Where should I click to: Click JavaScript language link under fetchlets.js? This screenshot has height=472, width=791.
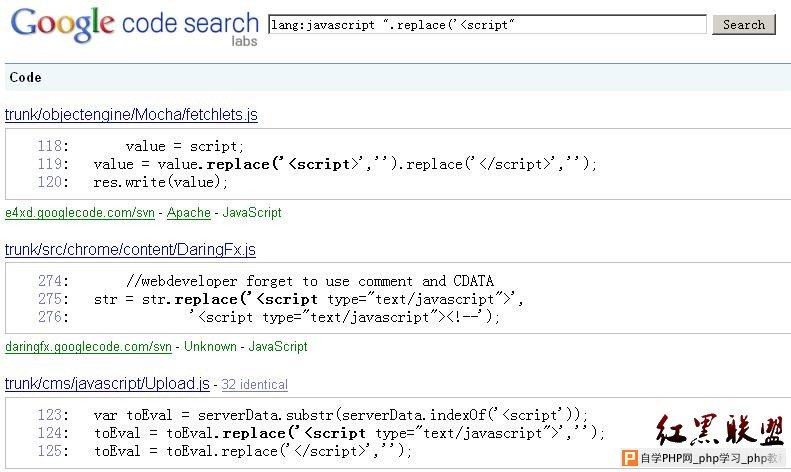(x=252, y=213)
